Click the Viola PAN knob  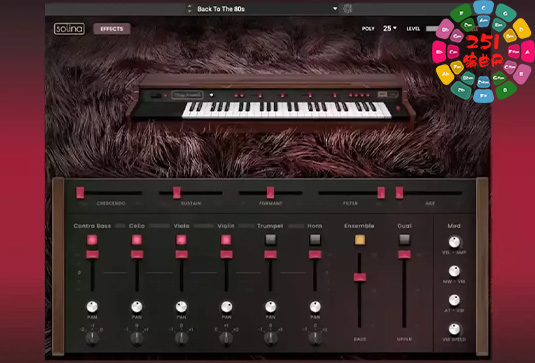pos(181,307)
